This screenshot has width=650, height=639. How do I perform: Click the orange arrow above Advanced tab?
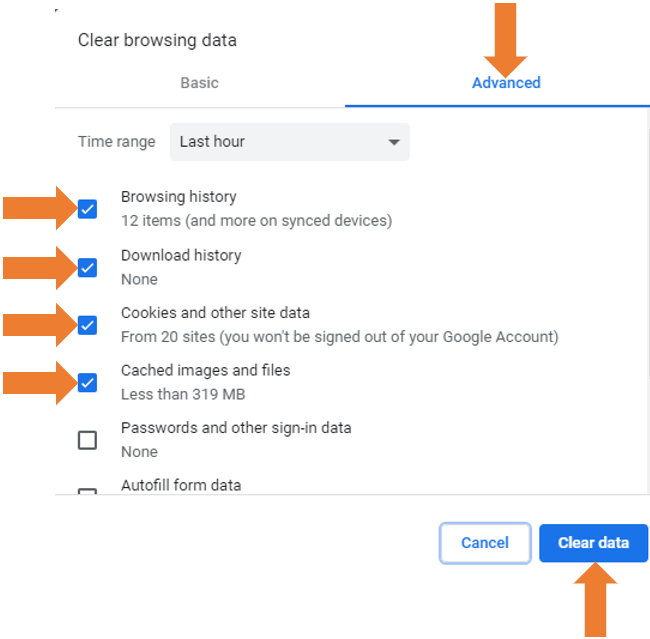[506, 34]
